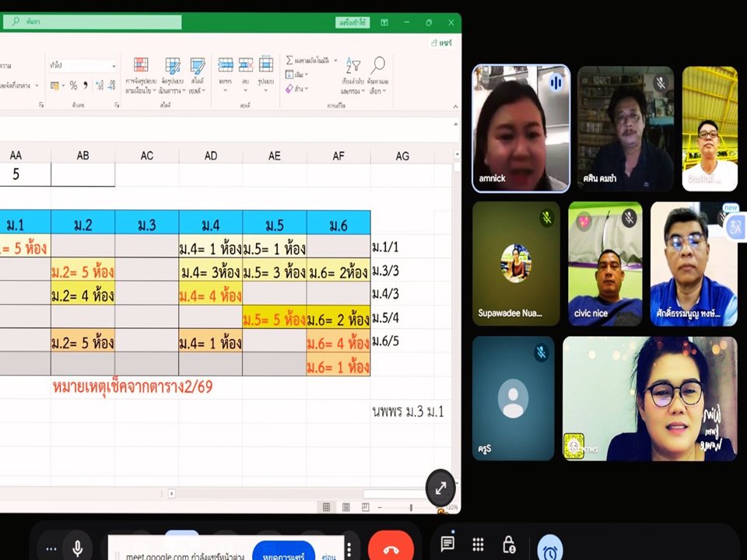Open the Meet activities grid icon
The image size is (747, 560).
478,544
